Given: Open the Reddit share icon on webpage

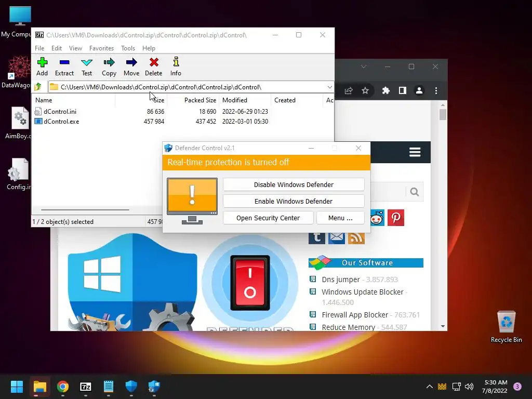Looking at the screenshot, I should (377, 218).
